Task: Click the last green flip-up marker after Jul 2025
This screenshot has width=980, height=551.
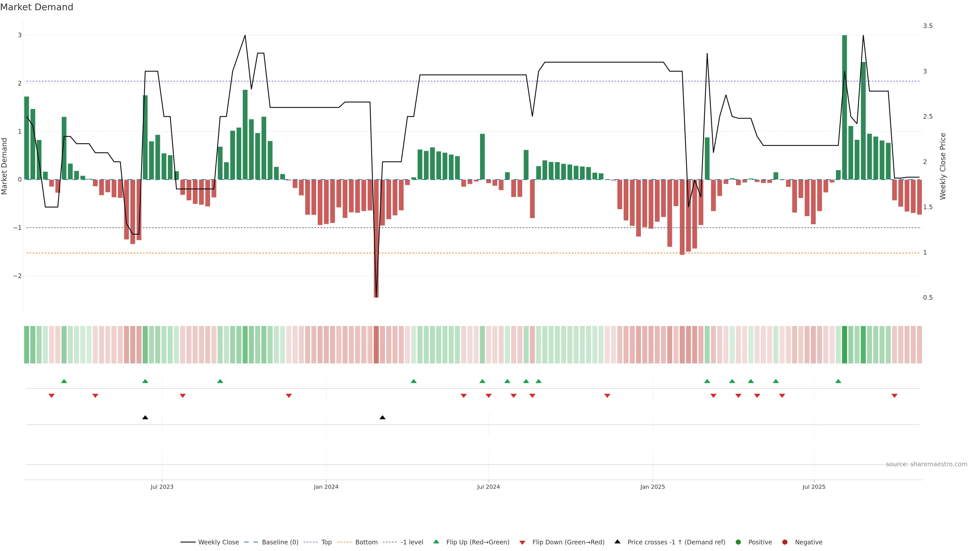Action: pyautogui.click(x=838, y=381)
